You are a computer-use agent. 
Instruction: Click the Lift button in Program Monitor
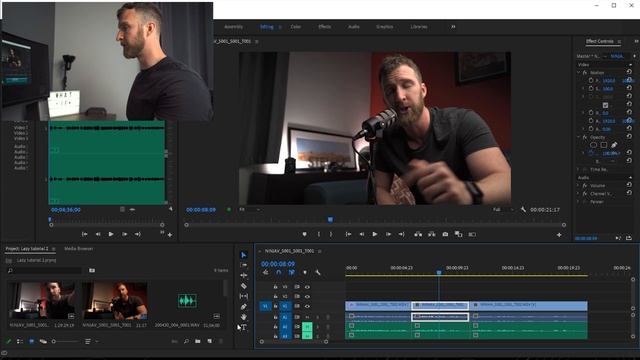pos(418,234)
